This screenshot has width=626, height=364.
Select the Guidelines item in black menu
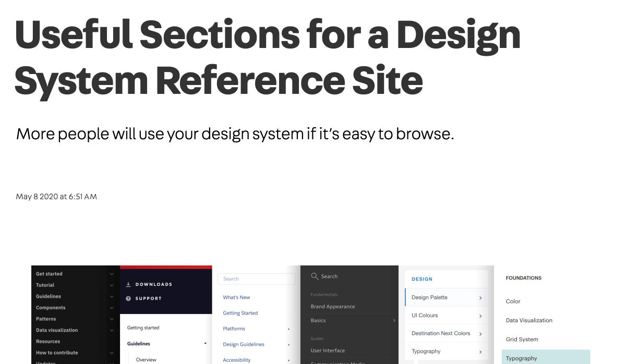49,296
